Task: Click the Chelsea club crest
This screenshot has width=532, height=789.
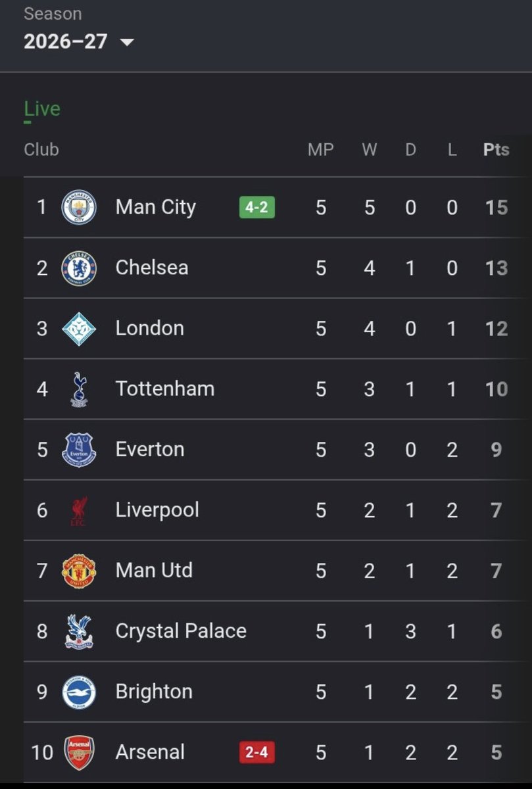Action: pyautogui.click(x=79, y=268)
